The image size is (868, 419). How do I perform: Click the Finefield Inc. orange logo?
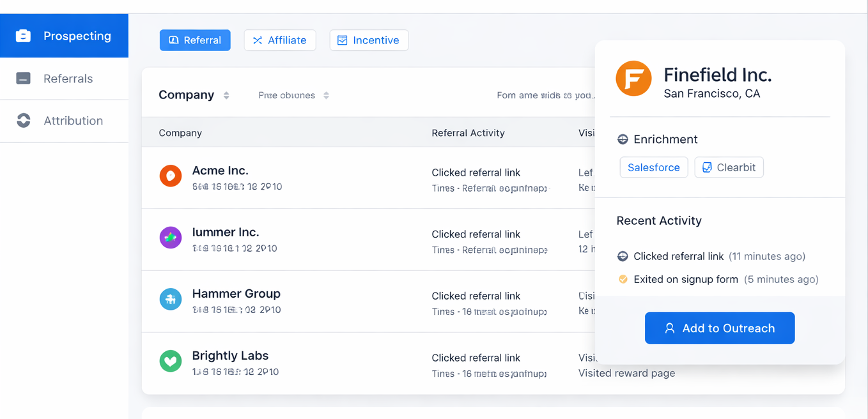(x=633, y=79)
